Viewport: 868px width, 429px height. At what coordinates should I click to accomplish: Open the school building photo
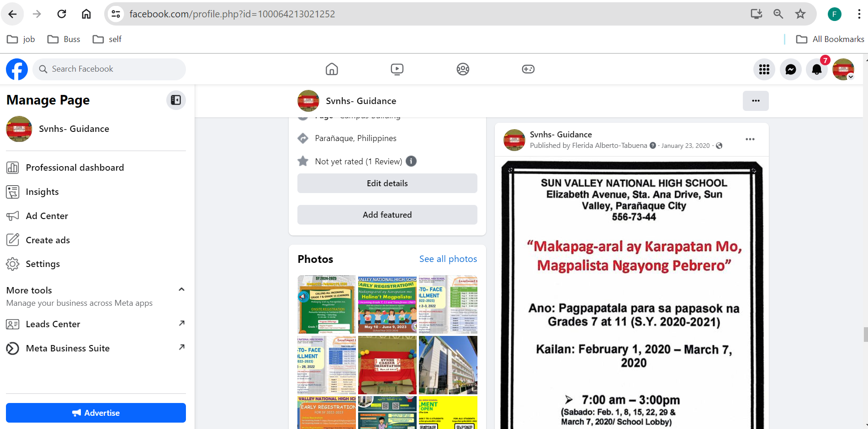tap(448, 365)
